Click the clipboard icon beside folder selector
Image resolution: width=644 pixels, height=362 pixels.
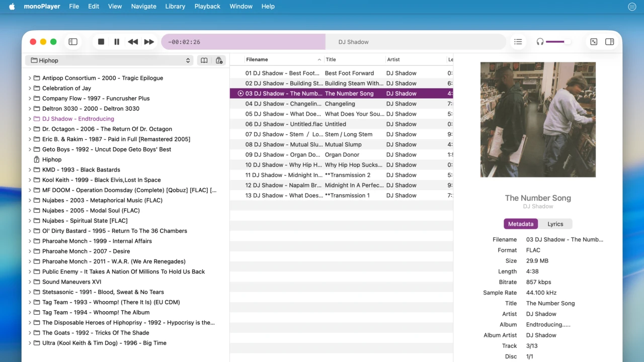(x=219, y=60)
